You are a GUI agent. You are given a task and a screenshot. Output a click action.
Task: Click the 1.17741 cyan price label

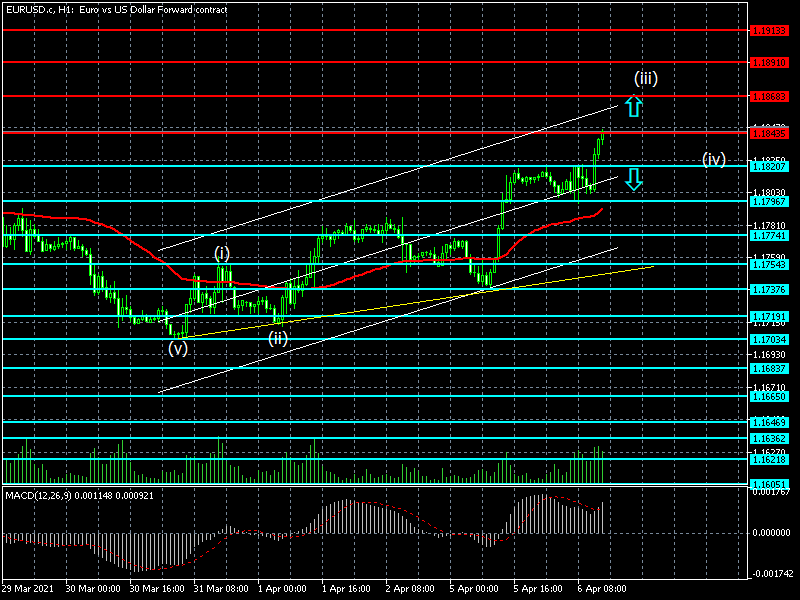click(x=769, y=235)
